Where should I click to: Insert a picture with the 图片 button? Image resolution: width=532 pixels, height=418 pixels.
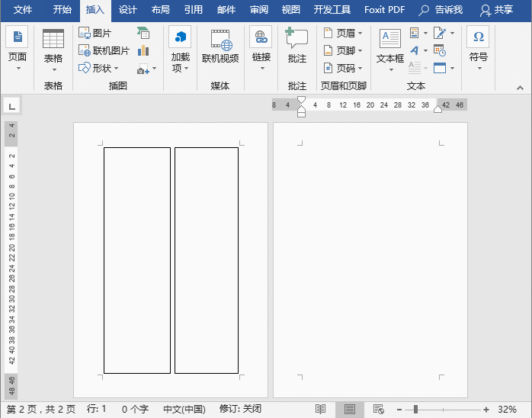point(95,34)
